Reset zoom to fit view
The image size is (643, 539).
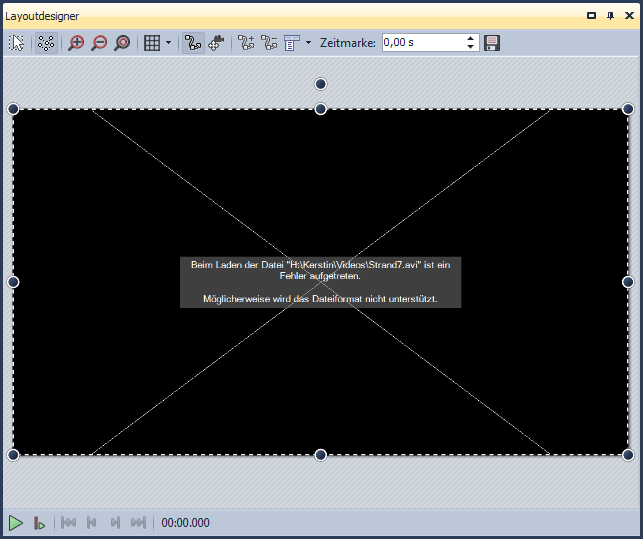(122, 43)
